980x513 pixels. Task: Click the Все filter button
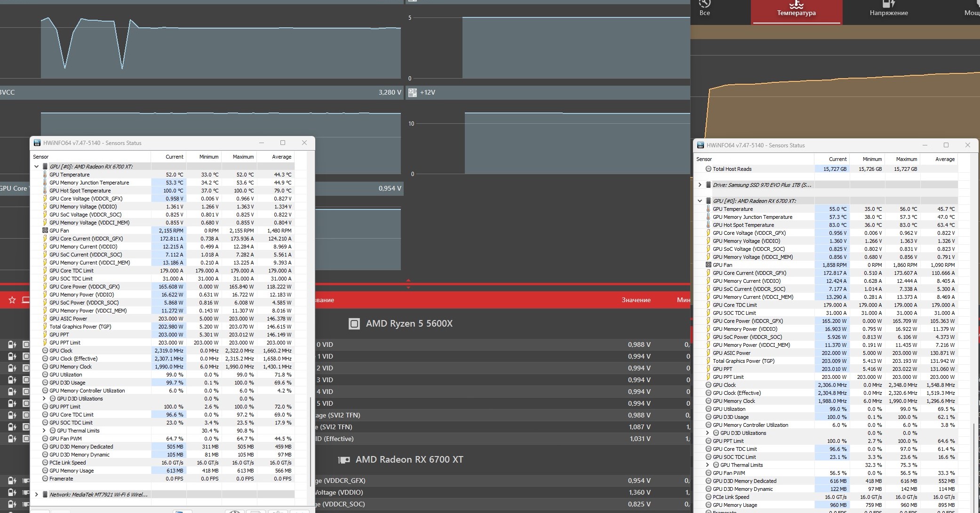704,9
